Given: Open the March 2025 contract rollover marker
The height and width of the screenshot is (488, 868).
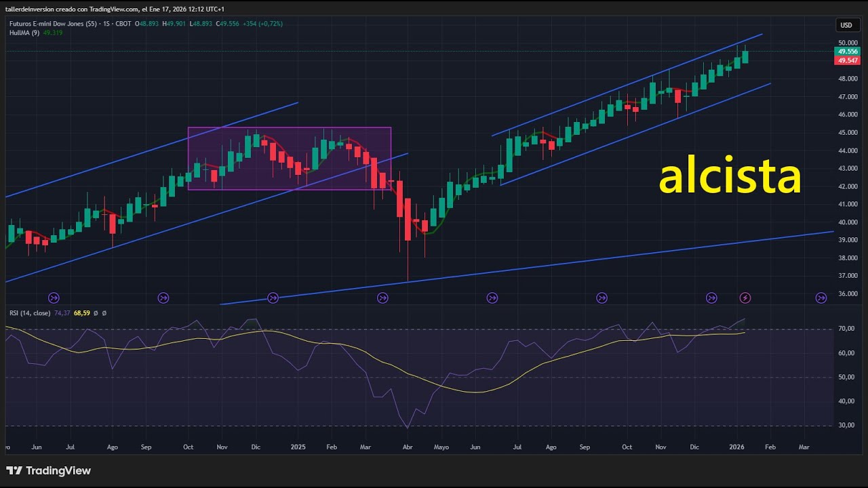Looking at the screenshot, I should tap(382, 298).
